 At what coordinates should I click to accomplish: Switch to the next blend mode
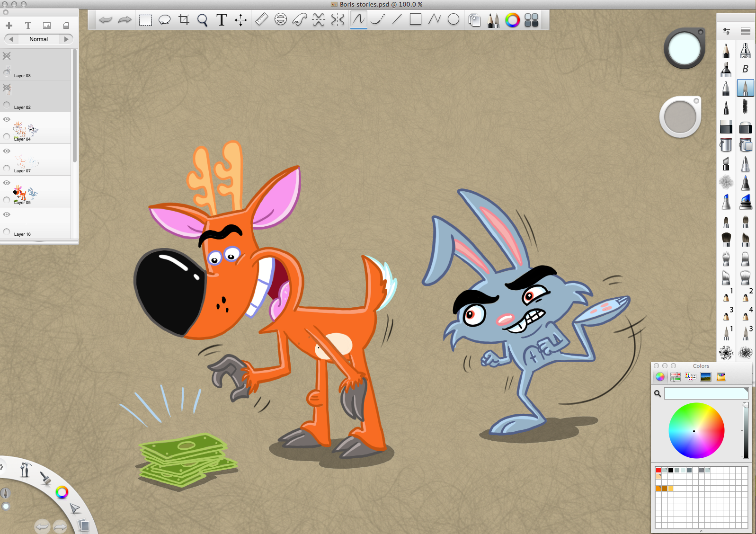pyautogui.click(x=66, y=39)
